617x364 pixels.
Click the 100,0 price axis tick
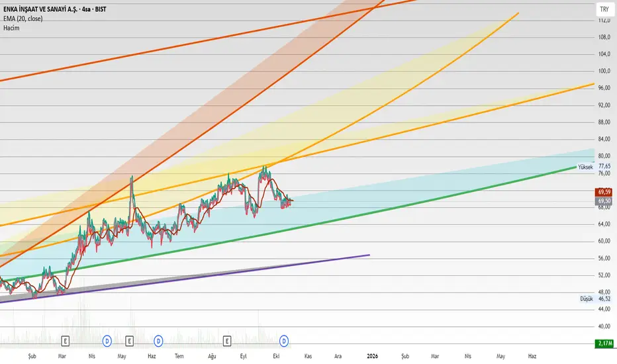point(604,71)
